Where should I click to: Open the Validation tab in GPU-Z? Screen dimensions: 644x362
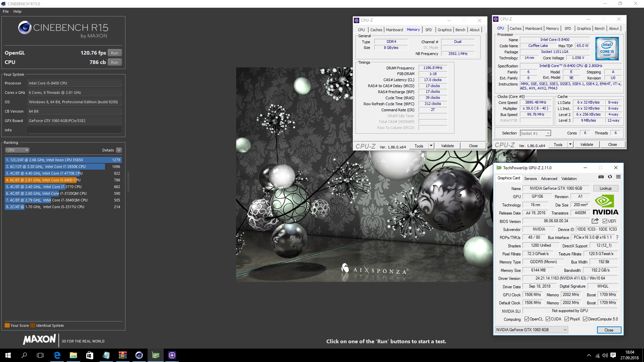pos(569,179)
